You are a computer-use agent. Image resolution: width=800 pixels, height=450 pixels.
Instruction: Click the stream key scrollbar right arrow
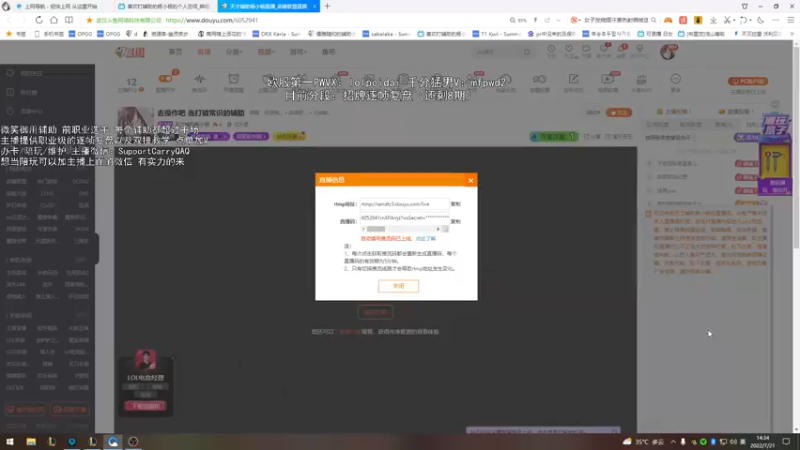pyautogui.click(x=438, y=229)
